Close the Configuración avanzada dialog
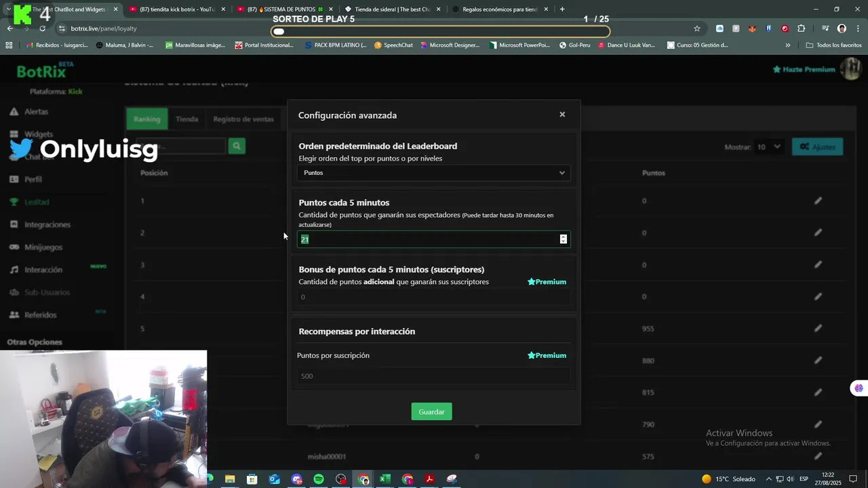 pos(562,115)
